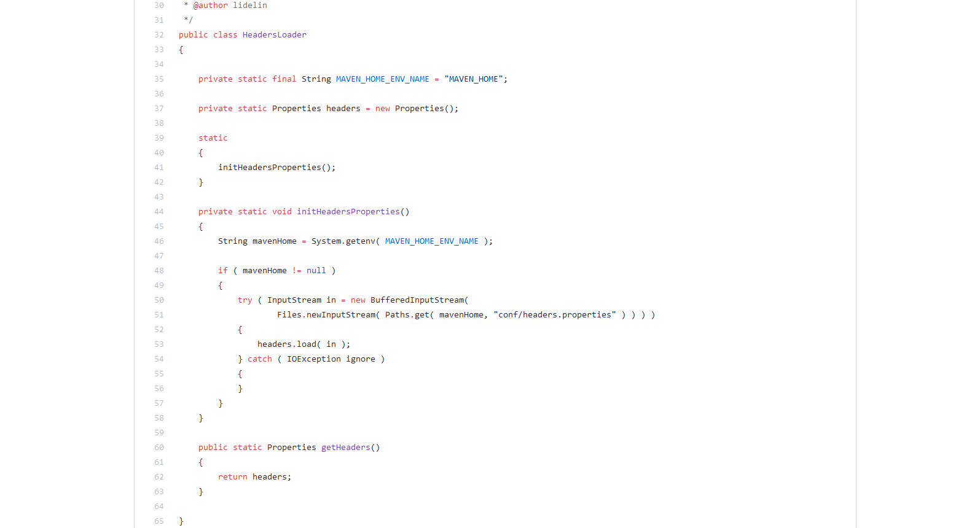Click the @author lidelin comment
Screen dimensions: 980x528
click(230, 6)
